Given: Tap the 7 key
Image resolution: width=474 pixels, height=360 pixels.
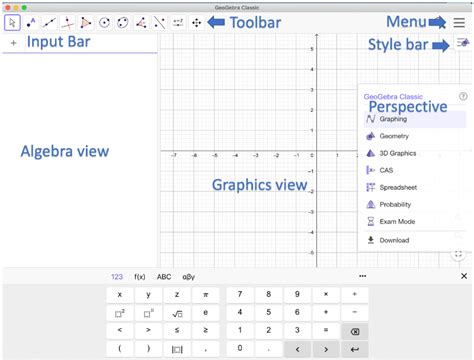Looking at the screenshot, I should pyautogui.click(x=240, y=294).
